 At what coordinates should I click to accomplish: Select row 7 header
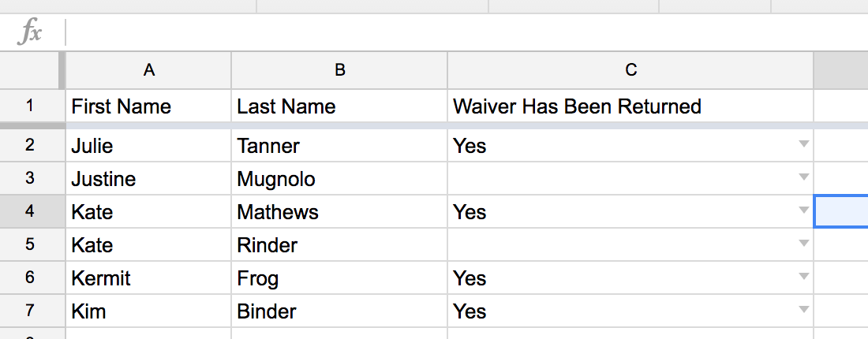click(30, 311)
